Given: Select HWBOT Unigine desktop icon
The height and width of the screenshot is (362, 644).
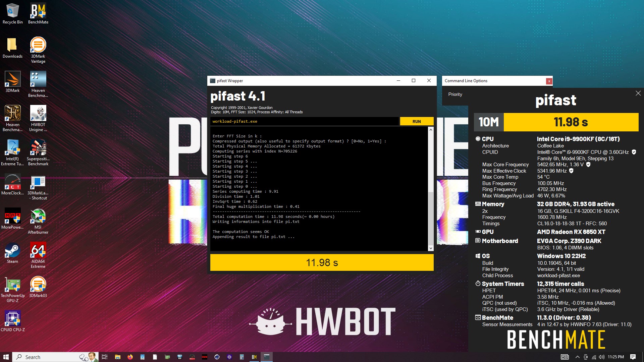Looking at the screenshot, I should point(38,119).
